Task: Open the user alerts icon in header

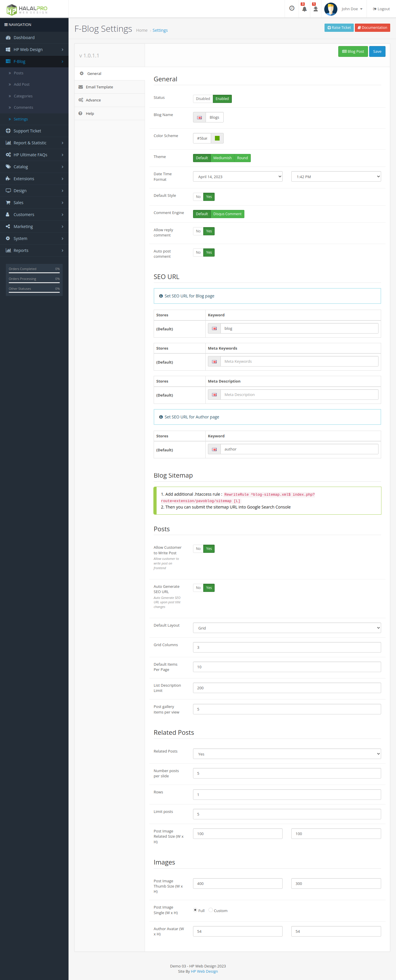Action: click(315, 9)
